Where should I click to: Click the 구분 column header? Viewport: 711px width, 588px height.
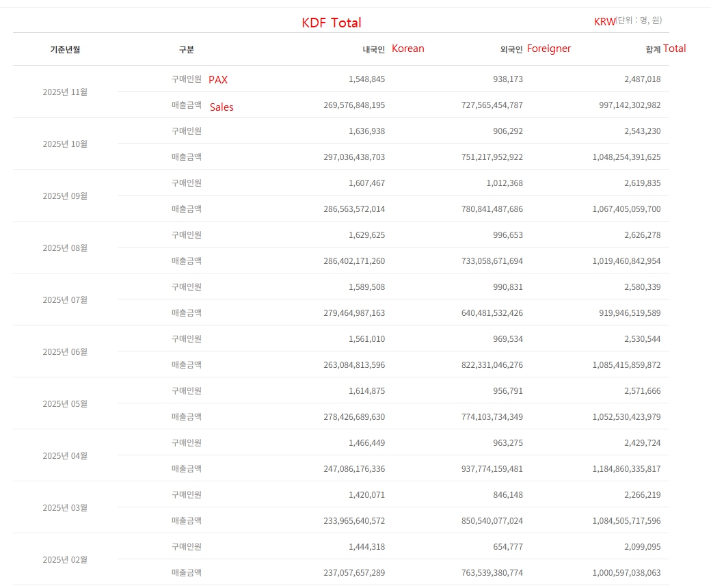coord(186,49)
